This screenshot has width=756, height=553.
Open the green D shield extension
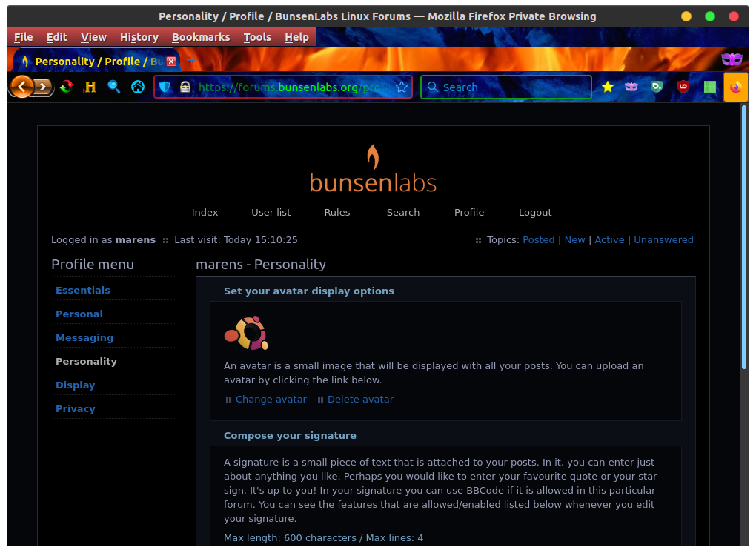(x=657, y=87)
